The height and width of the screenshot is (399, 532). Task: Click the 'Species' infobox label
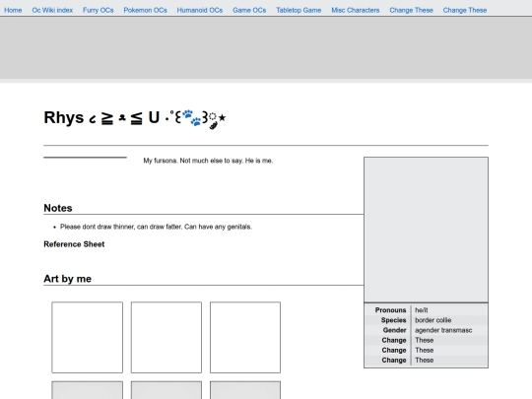[x=393, y=320]
